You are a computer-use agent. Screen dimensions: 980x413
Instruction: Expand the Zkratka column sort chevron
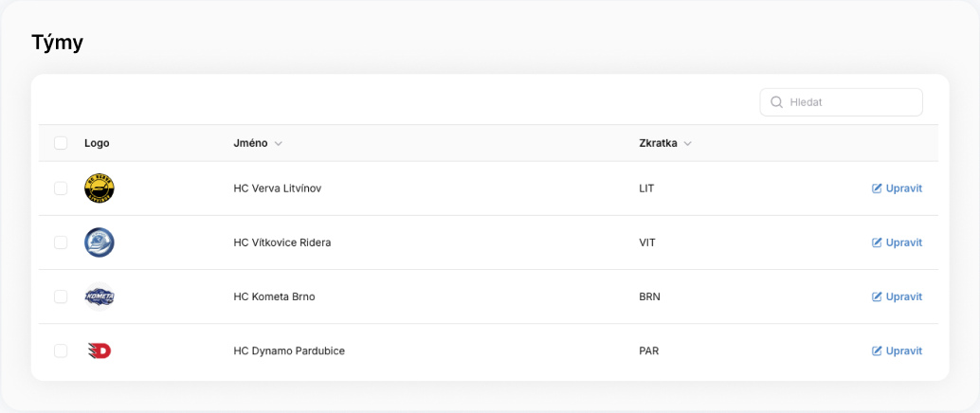[687, 144]
